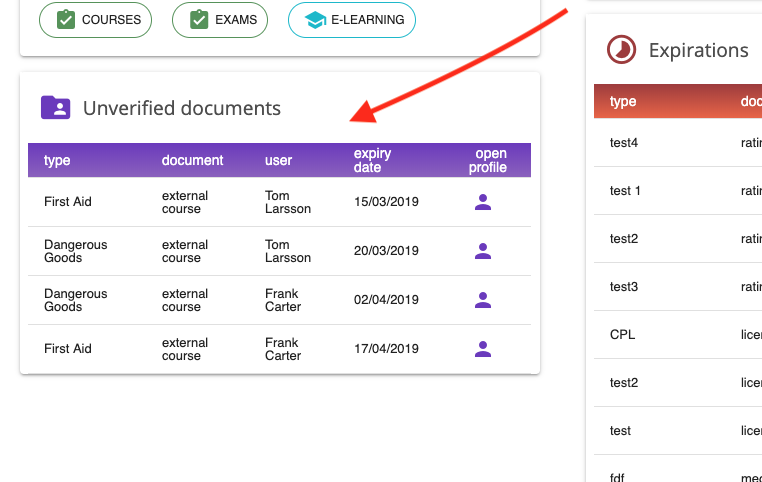Sort by 'document' column in Unverified documents
The image size is (762, 482).
coord(192,160)
